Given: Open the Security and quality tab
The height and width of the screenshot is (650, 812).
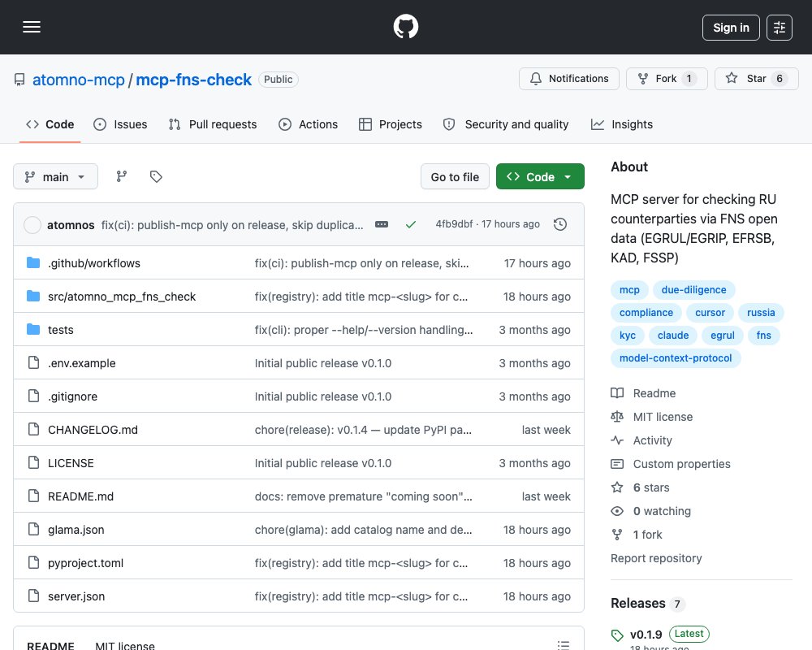Looking at the screenshot, I should [x=506, y=124].
